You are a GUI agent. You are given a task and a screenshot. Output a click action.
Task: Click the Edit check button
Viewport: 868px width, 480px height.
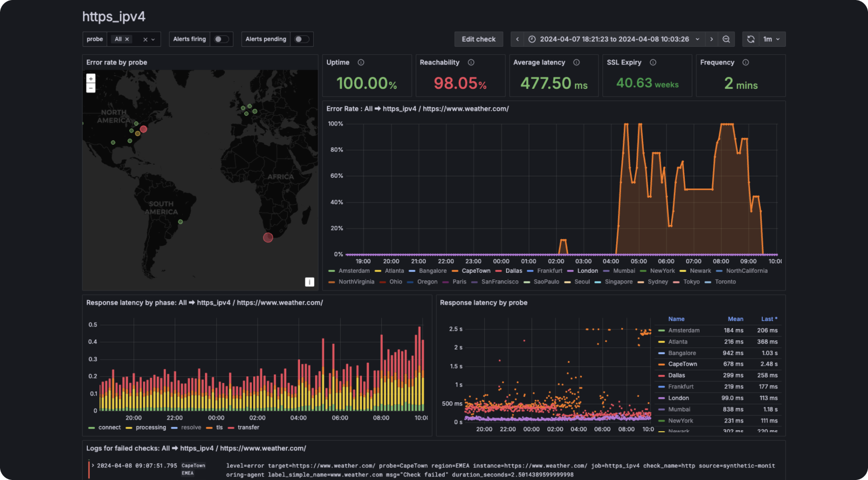click(x=478, y=39)
